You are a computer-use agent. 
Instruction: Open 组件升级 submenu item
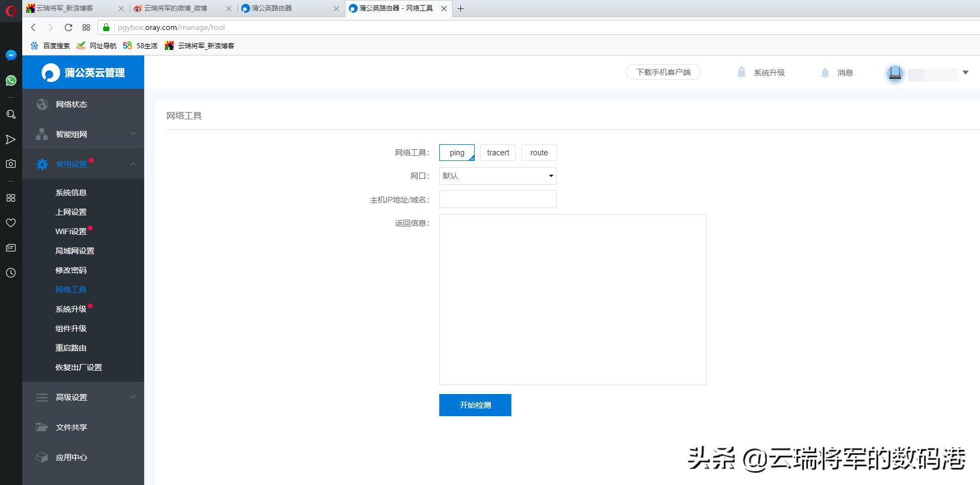71,329
